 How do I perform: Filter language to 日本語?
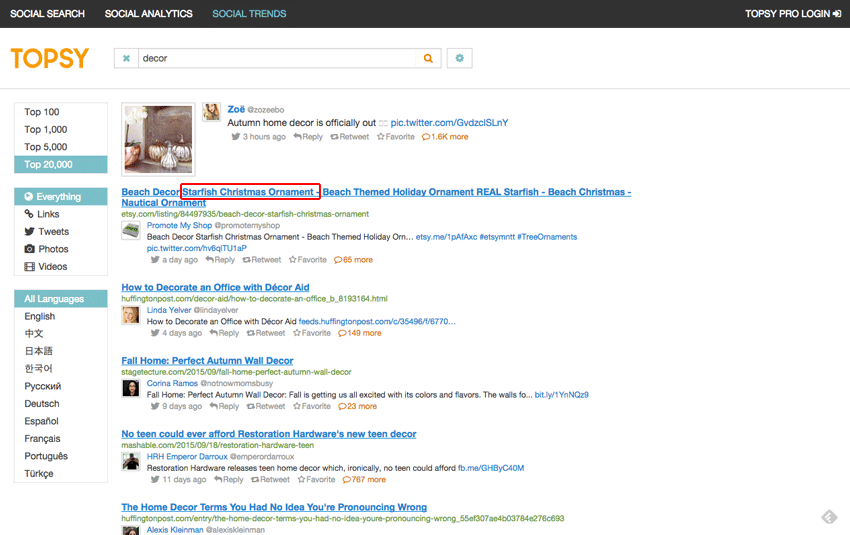(61, 351)
